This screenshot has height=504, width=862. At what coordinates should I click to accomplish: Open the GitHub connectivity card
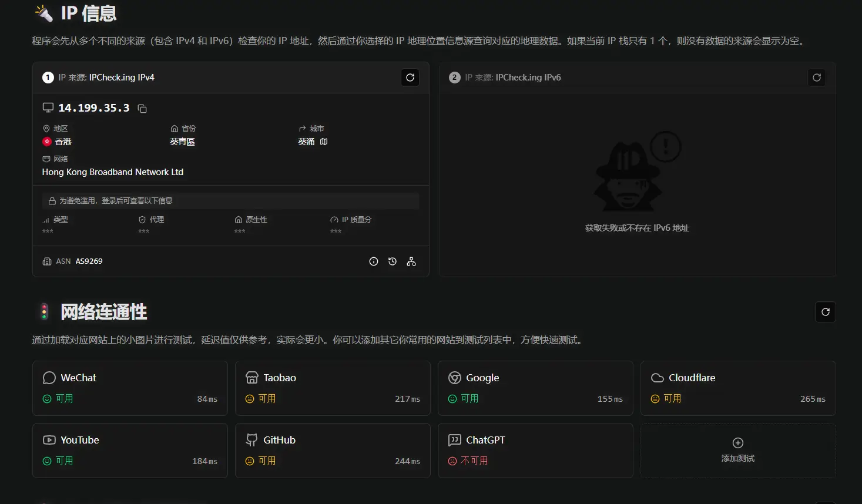tap(333, 451)
